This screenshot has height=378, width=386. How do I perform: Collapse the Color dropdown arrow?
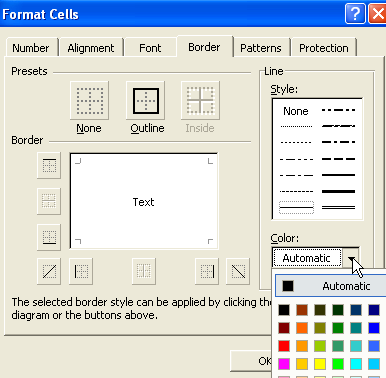coord(351,258)
